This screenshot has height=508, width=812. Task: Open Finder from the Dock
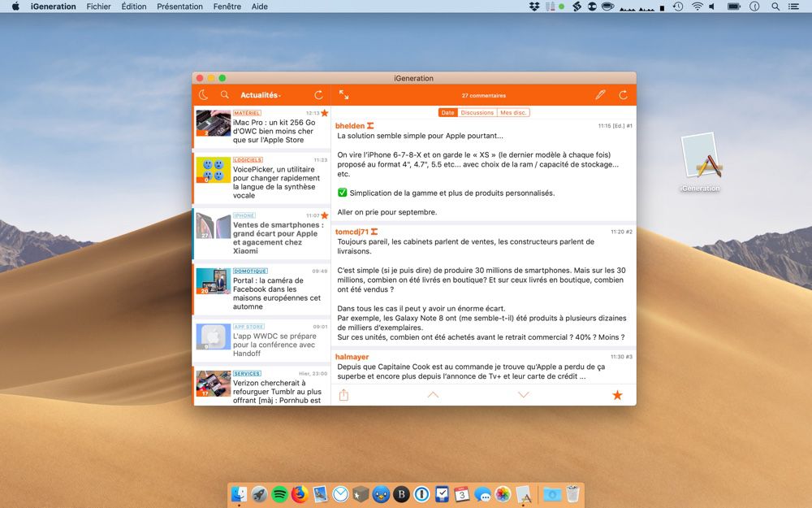pyautogui.click(x=240, y=494)
